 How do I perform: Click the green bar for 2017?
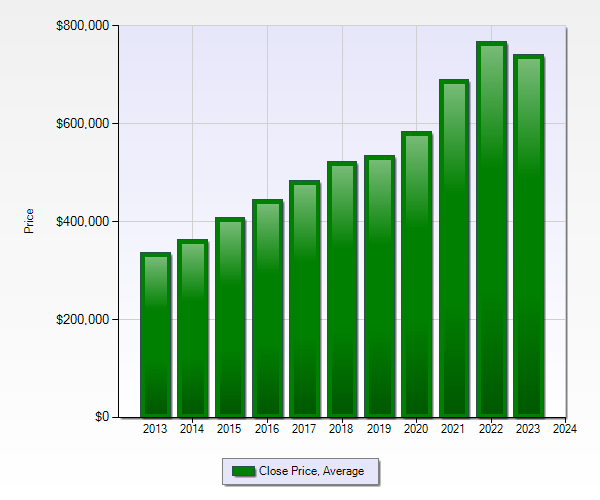point(304,298)
